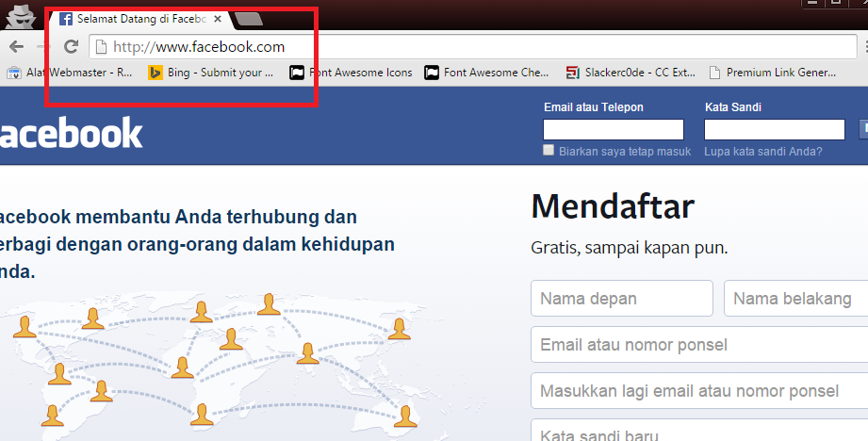The image size is (868, 441).
Task: Click the page icon beside the URL
Action: coord(101,47)
